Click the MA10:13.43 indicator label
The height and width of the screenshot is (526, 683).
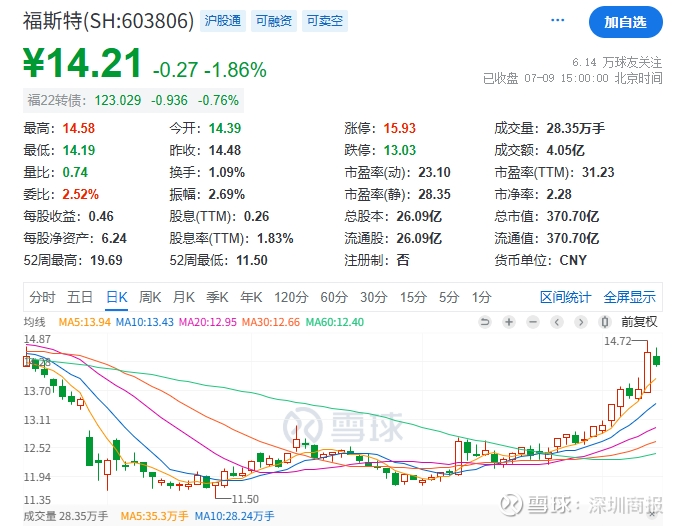(x=145, y=322)
